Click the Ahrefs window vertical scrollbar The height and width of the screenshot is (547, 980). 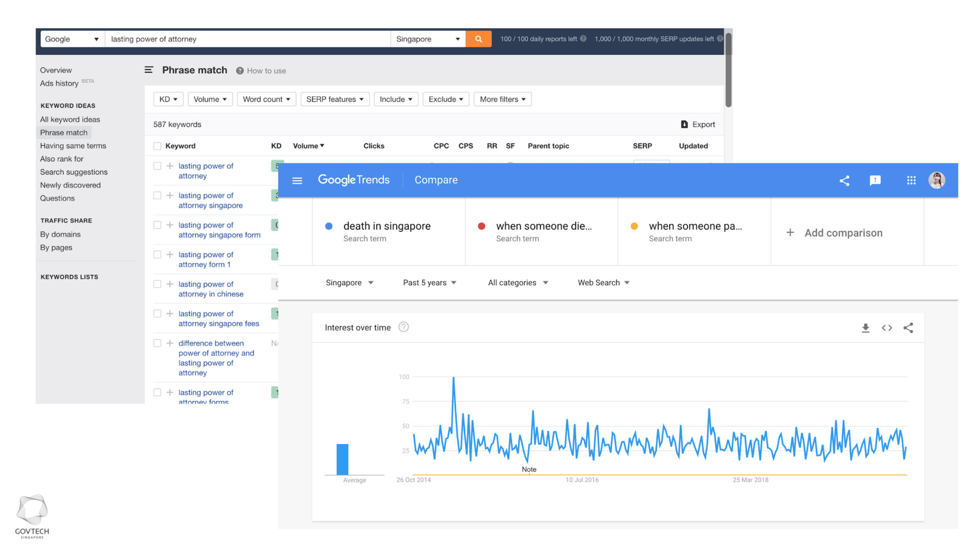tap(728, 70)
